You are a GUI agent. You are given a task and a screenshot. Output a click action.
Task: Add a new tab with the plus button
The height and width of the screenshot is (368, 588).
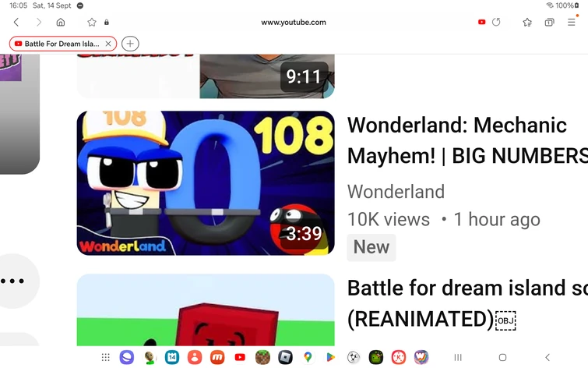[130, 44]
